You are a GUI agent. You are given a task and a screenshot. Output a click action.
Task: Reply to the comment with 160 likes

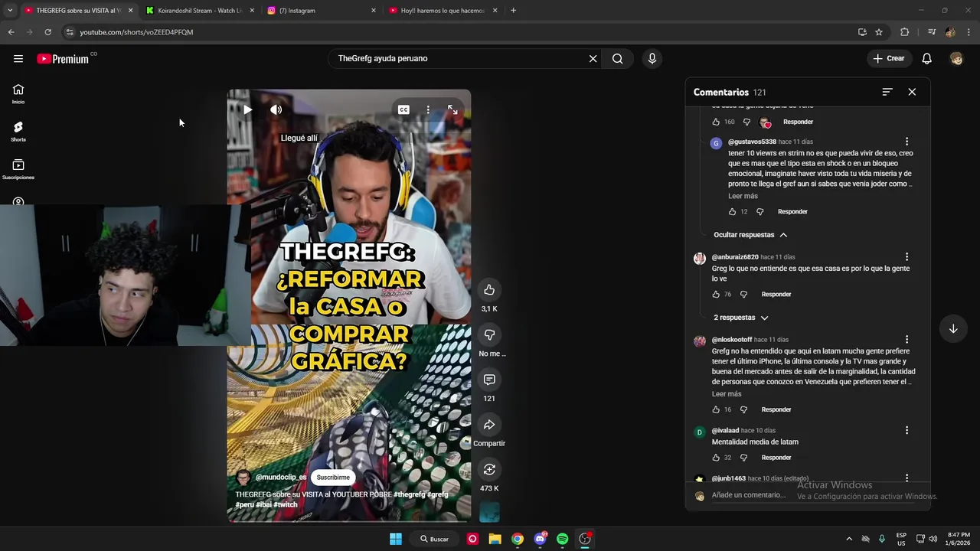pos(798,122)
